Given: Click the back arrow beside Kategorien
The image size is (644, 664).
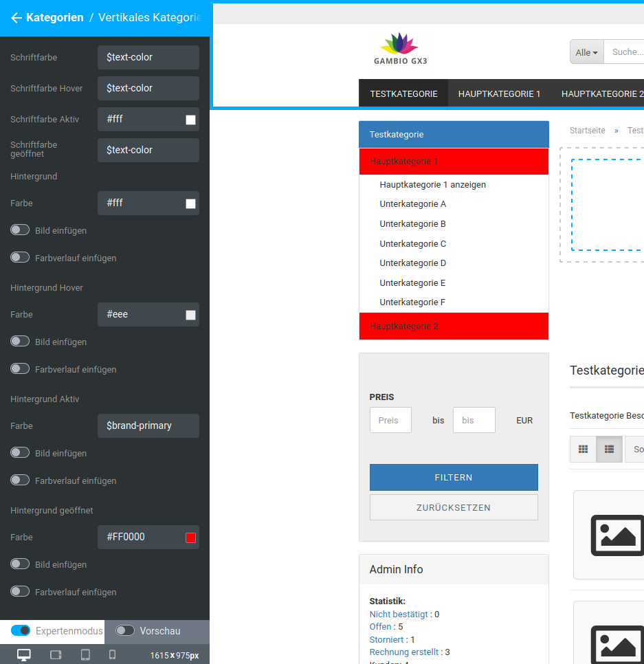Looking at the screenshot, I should click(x=16, y=18).
